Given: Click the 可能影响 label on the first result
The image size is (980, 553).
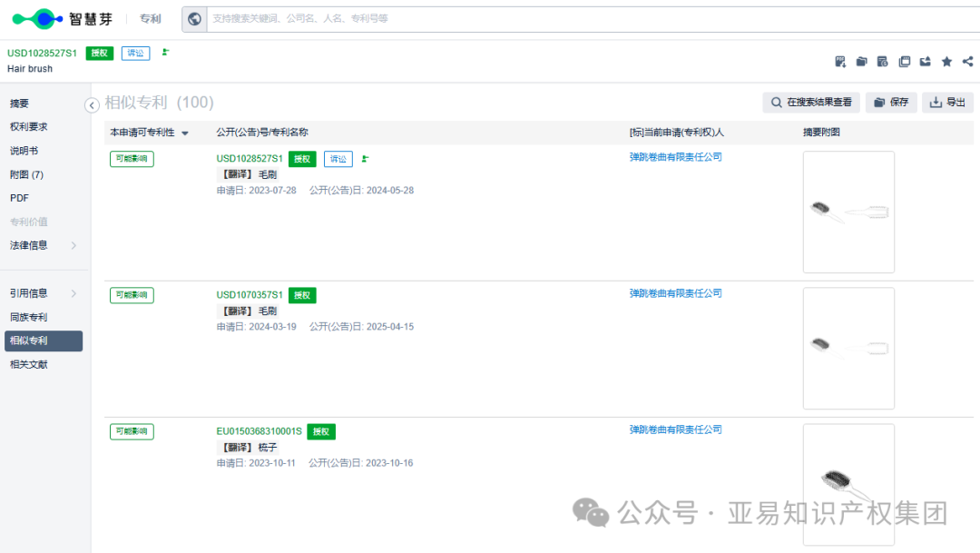Looking at the screenshot, I should click(132, 159).
